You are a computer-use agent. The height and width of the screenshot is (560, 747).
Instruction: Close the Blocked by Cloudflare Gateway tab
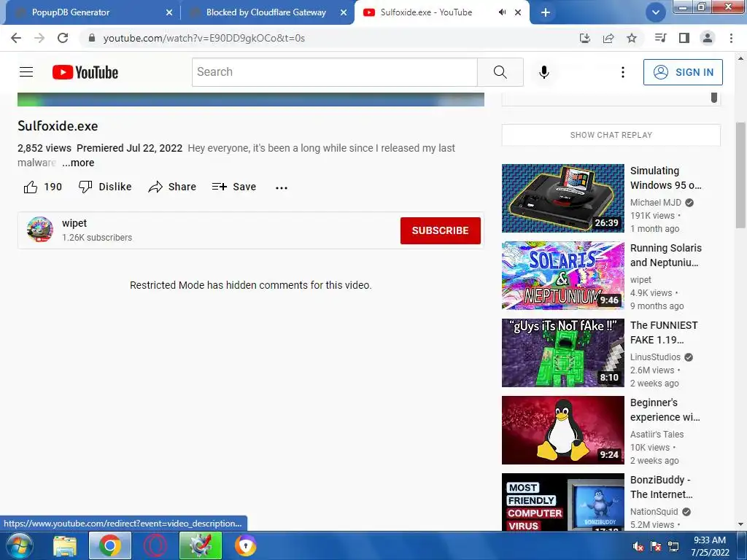(344, 12)
